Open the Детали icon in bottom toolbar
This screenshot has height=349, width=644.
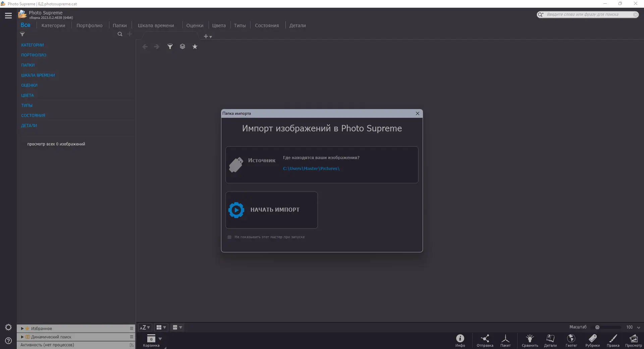[550, 340]
